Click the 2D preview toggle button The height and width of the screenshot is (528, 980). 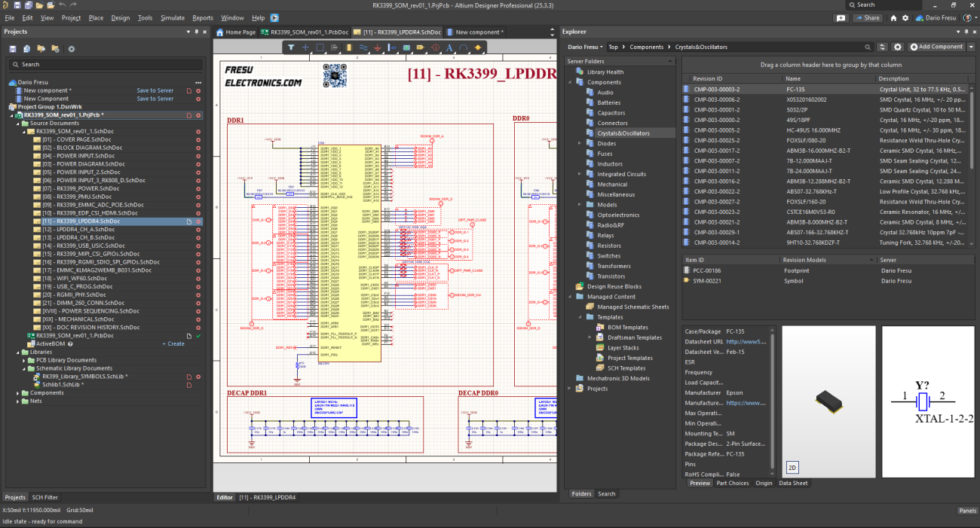pos(792,467)
